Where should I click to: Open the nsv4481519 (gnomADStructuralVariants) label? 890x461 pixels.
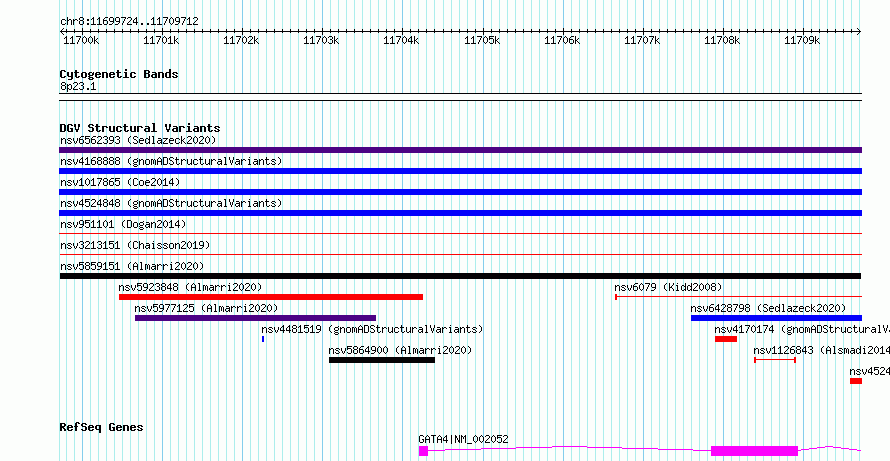(372, 329)
